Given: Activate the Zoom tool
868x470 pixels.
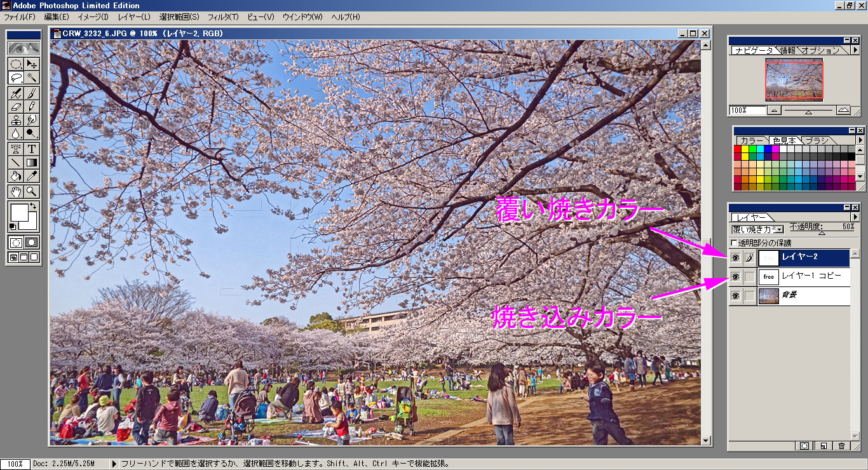Looking at the screenshot, I should [x=31, y=191].
